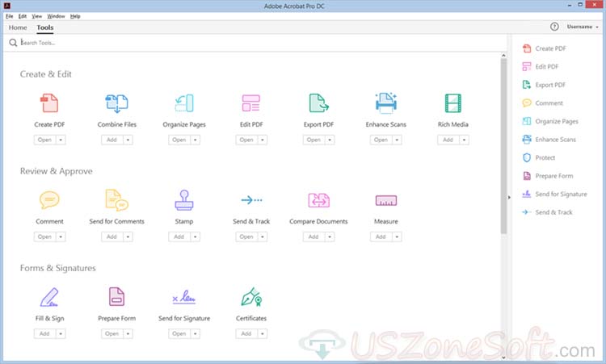Viewport: 606px width, 364px height.
Task: Click the Send for Signature icon
Action: point(184,297)
